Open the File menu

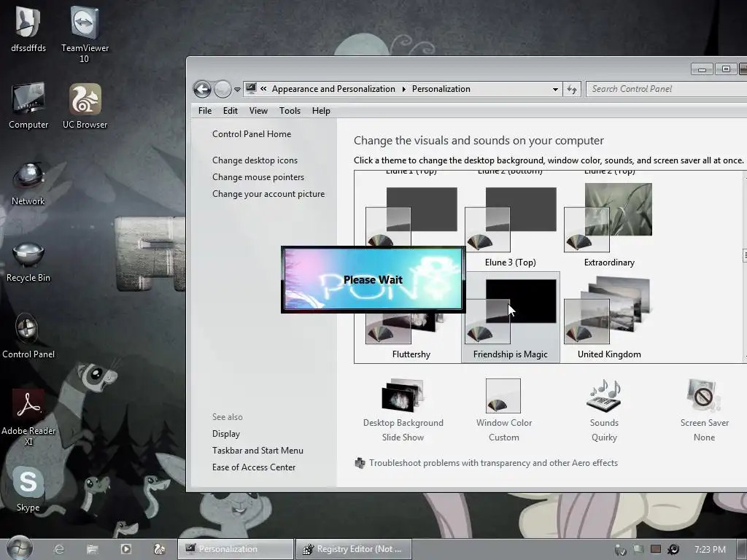tap(205, 111)
